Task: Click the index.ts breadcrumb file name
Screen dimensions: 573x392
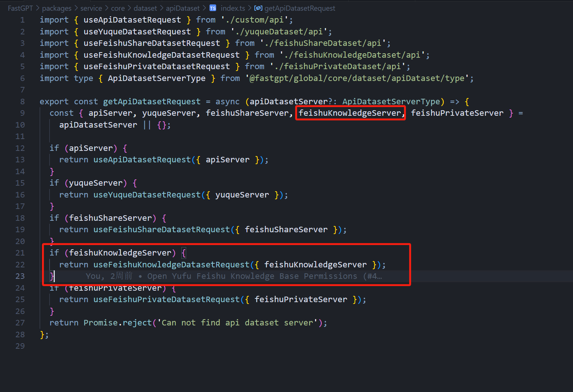Action: point(233,8)
